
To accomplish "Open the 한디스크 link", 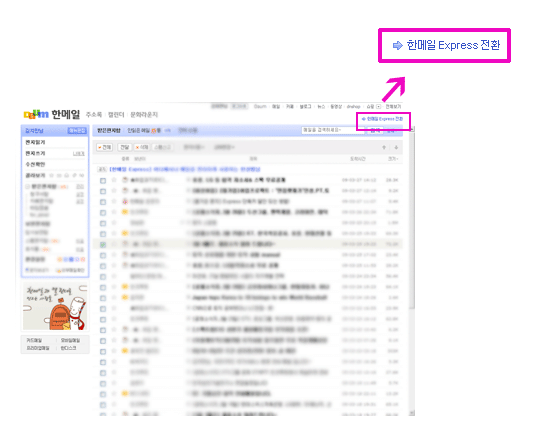I will [68, 348].
